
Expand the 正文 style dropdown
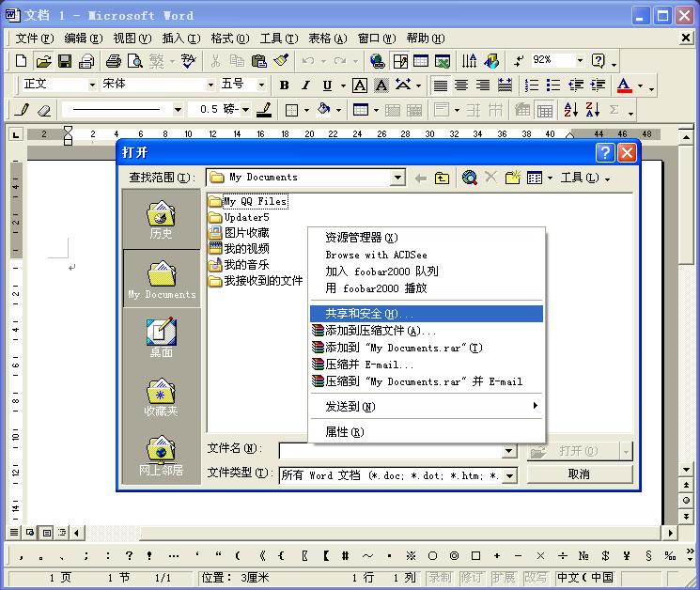click(92, 85)
